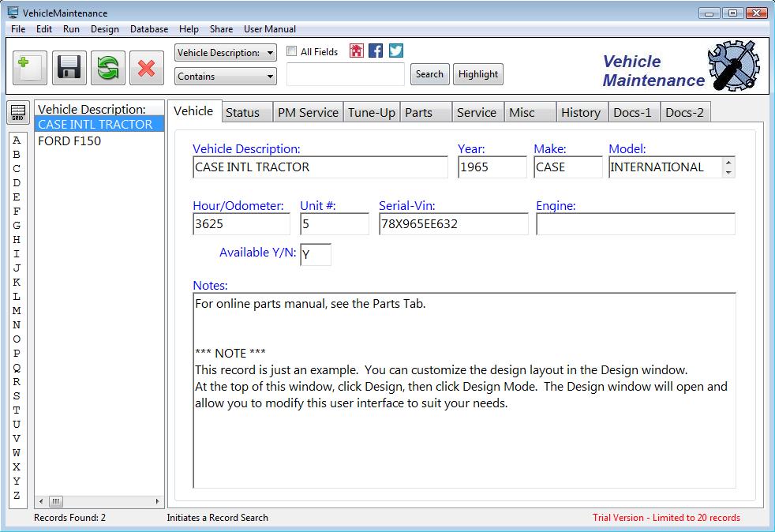This screenshot has height=532, width=775.
Task: Filter records by letter T
Action: coord(17,410)
